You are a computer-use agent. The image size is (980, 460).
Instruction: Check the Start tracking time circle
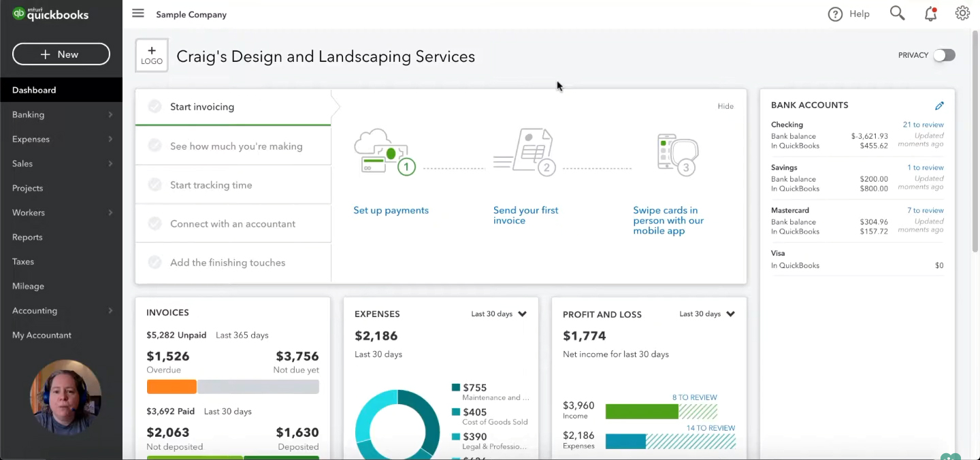[x=155, y=184]
